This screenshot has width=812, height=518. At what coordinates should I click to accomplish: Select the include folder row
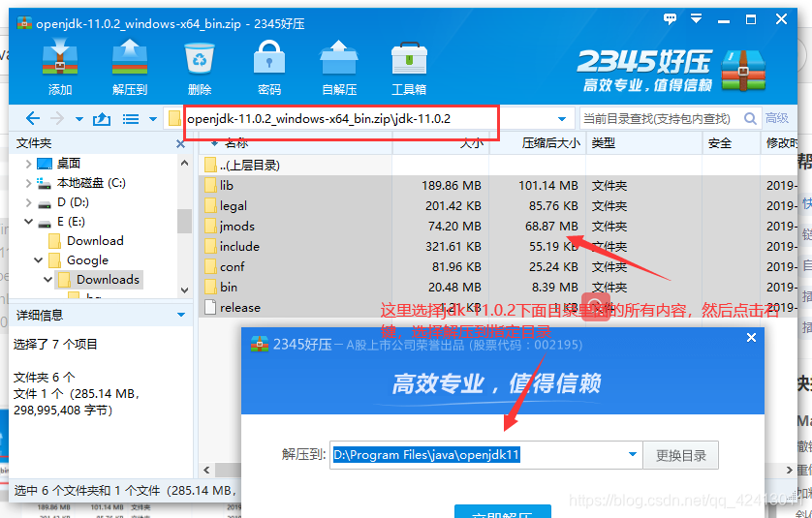coord(497,246)
